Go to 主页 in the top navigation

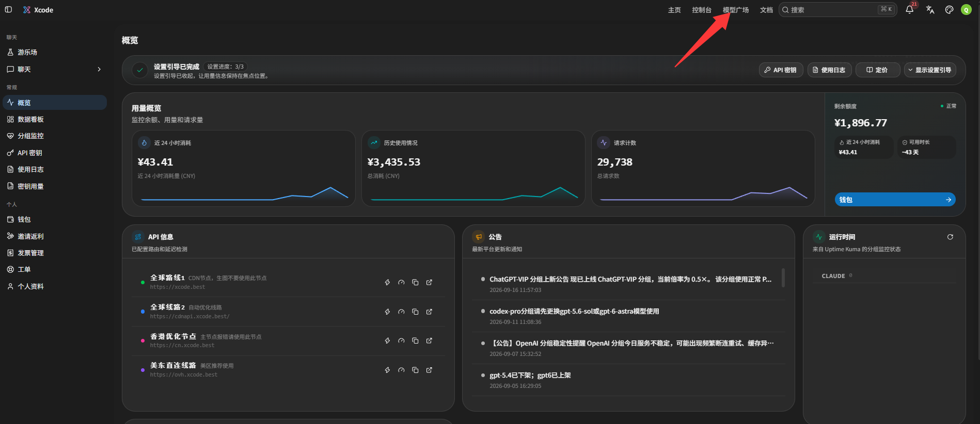coord(674,10)
